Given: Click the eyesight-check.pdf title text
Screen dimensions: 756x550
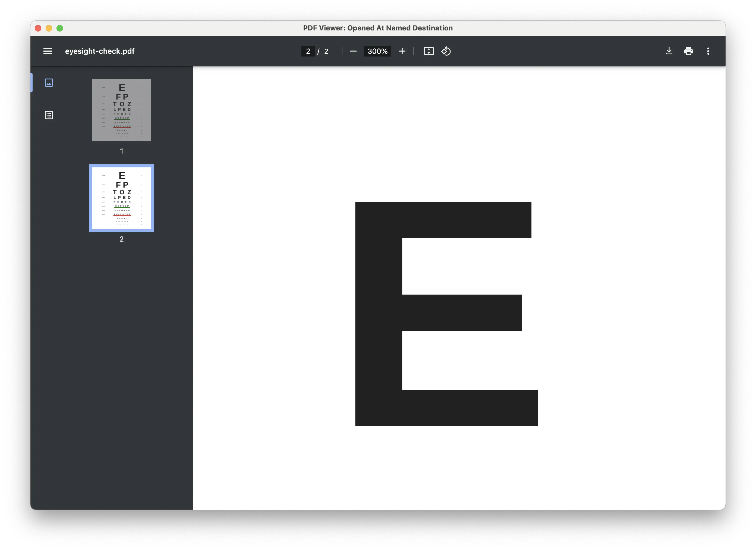Looking at the screenshot, I should click(x=100, y=51).
